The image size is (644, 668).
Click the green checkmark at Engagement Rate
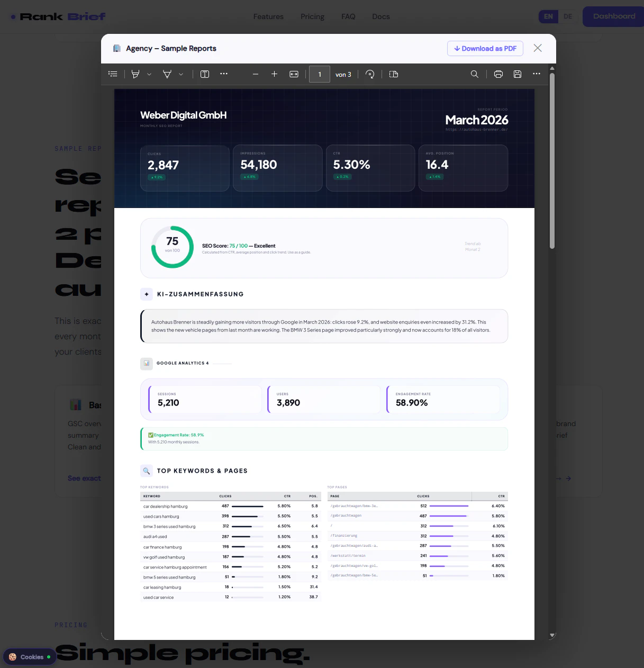click(151, 435)
